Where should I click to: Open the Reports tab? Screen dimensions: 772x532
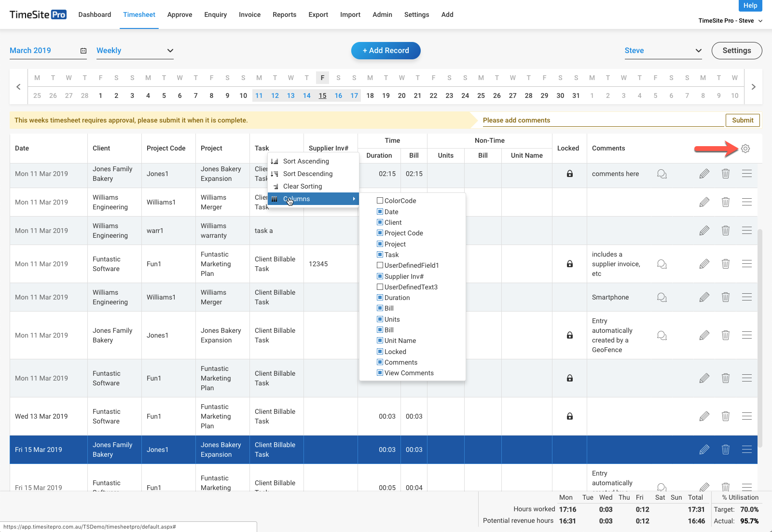point(284,14)
